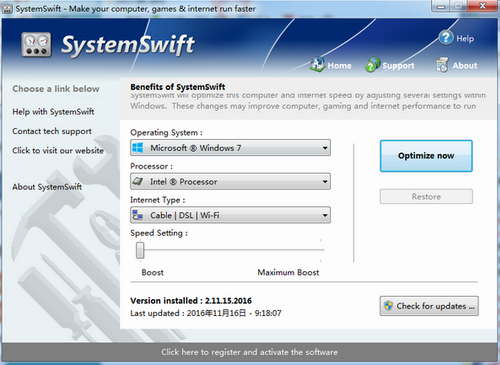Viewport: 500px width, 365px height.
Task: Click the shield icon on the Check for updates button
Action: (388, 306)
